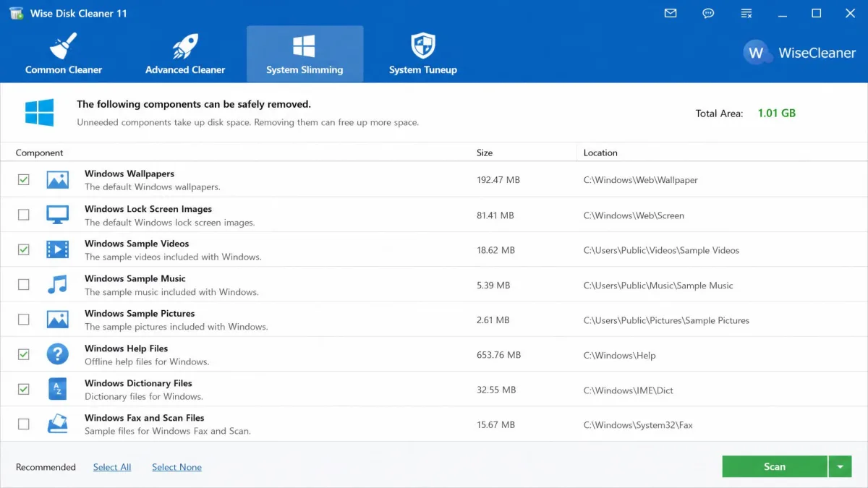The height and width of the screenshot is (488, 868).
Task: Click the 653.76 MB size value
Action: pos(498,355)
